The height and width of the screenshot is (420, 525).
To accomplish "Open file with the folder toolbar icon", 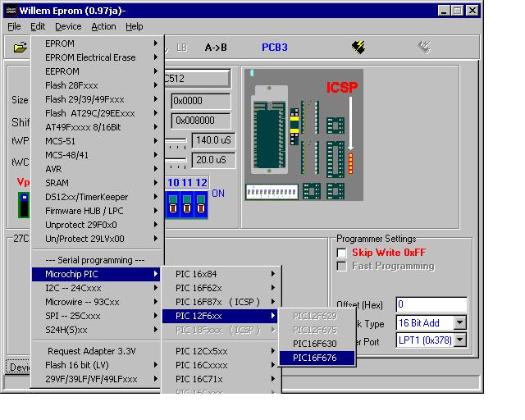I will pos(20,48).
